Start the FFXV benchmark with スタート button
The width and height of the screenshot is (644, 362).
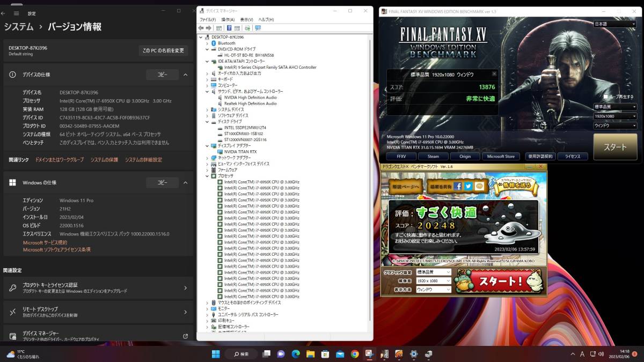[615, 147]
